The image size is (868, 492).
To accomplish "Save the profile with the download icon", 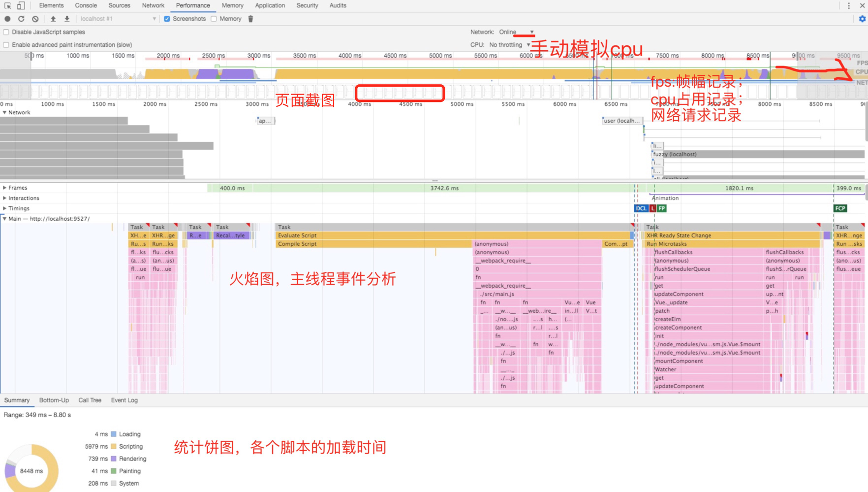I will pos(67,19).
